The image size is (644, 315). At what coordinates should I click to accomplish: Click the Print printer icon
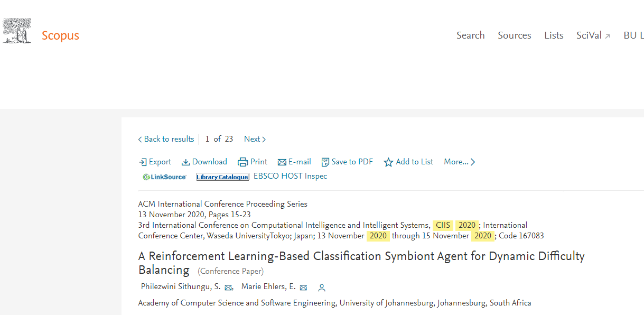tap(243, 162)
